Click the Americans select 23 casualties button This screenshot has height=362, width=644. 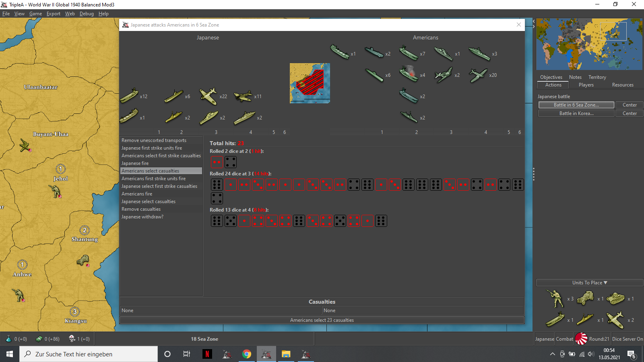tap(322, 320)
